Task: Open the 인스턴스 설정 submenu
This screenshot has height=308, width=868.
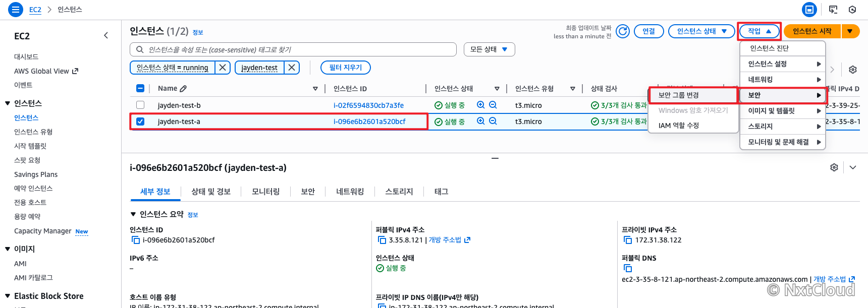Action: click(x=783, y=64)
